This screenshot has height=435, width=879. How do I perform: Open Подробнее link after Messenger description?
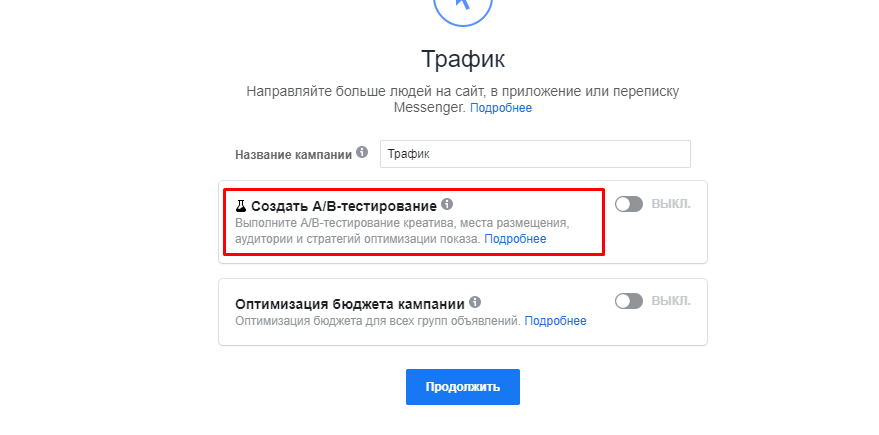pyautogui.click(x=501, y=108)
